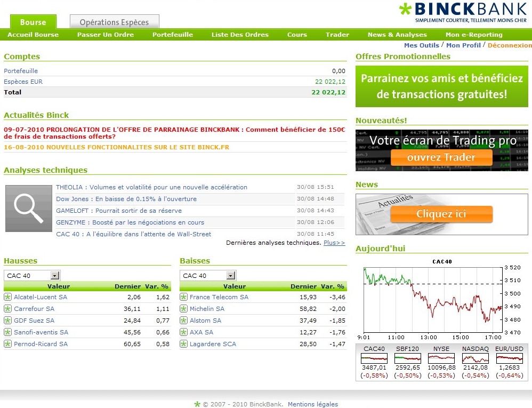This screenshot has height=408, width=532.
Task: Open the 16-08-2010 nouvelles fonctionnalités news
Action: click(x=116, y=147)
